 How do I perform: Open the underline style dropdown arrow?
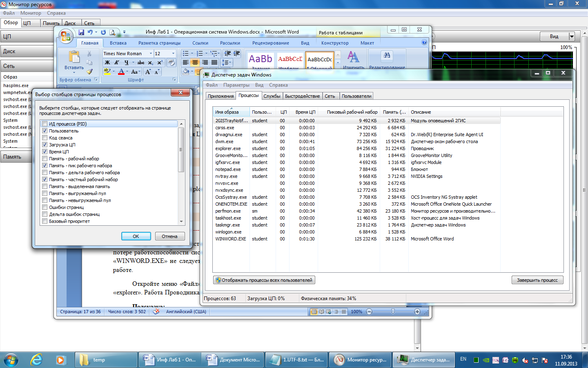coord(133,63)
